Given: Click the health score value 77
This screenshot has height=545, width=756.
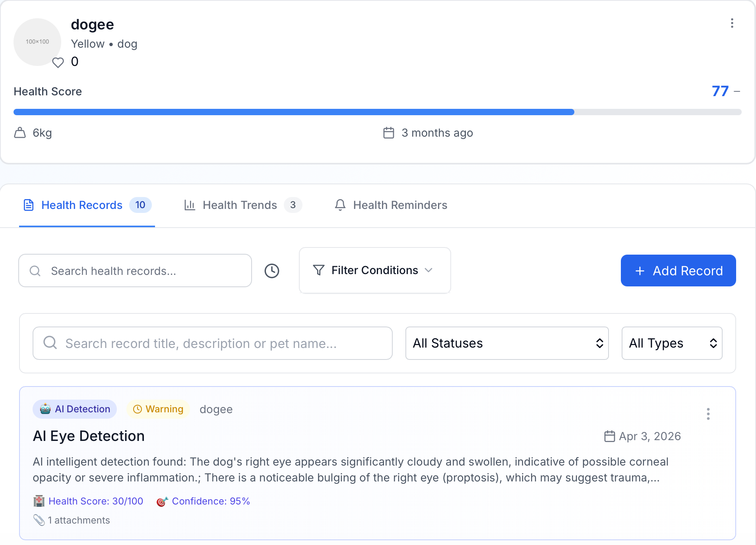Looking at the screenshot, I should [x=720, y=91].
